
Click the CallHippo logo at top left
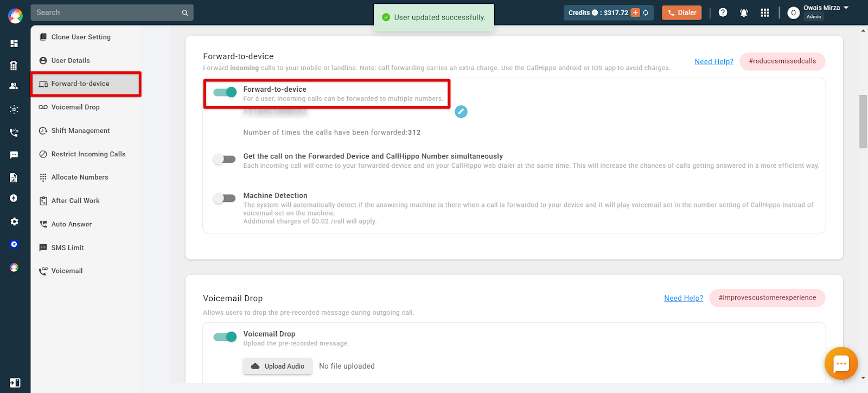point(15,16)
